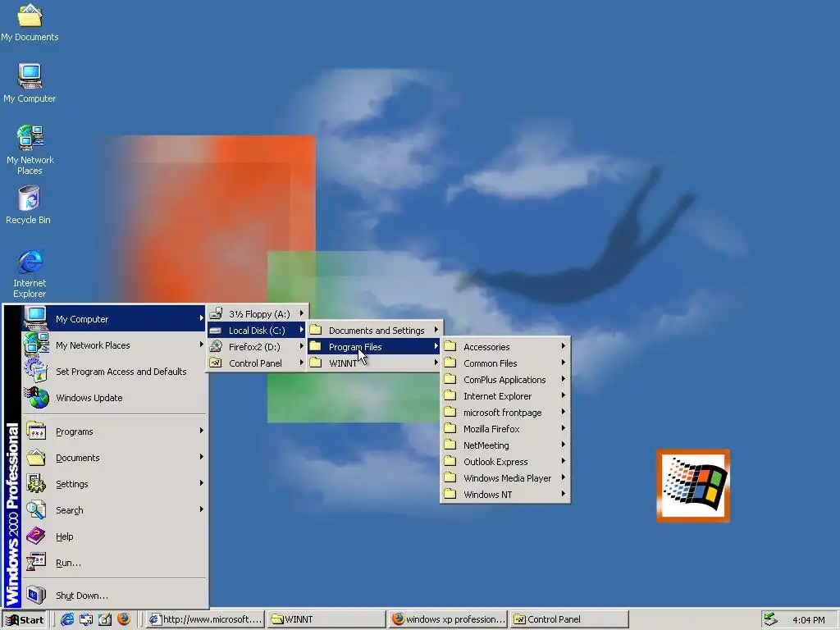Click the Settings gear icon in Start menu
The image size is (840, 630).
coord(36,484)
